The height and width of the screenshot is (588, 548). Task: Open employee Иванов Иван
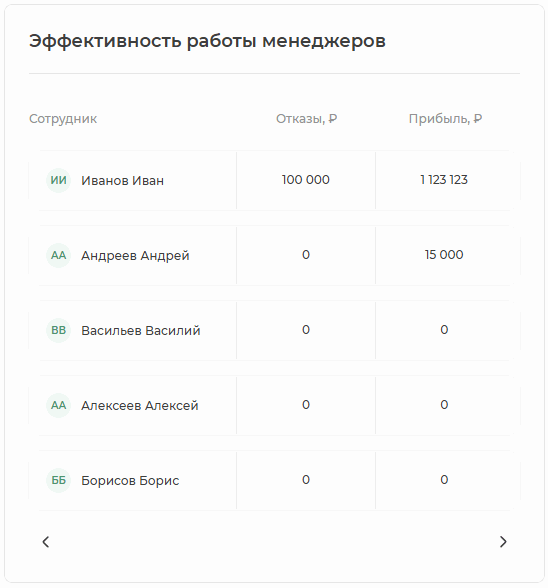tap(123, 180)
